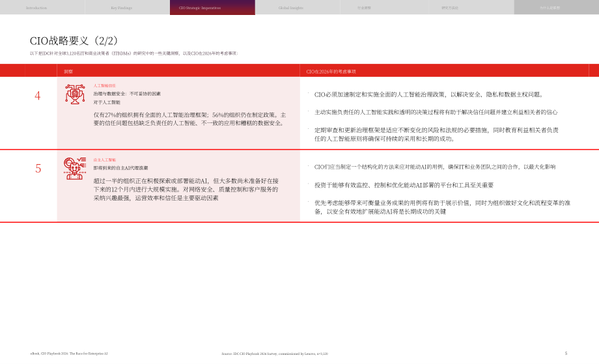
Task: Open the last dark-gray navigation tab
Action: pyautogui.click(x=557, y=7)
